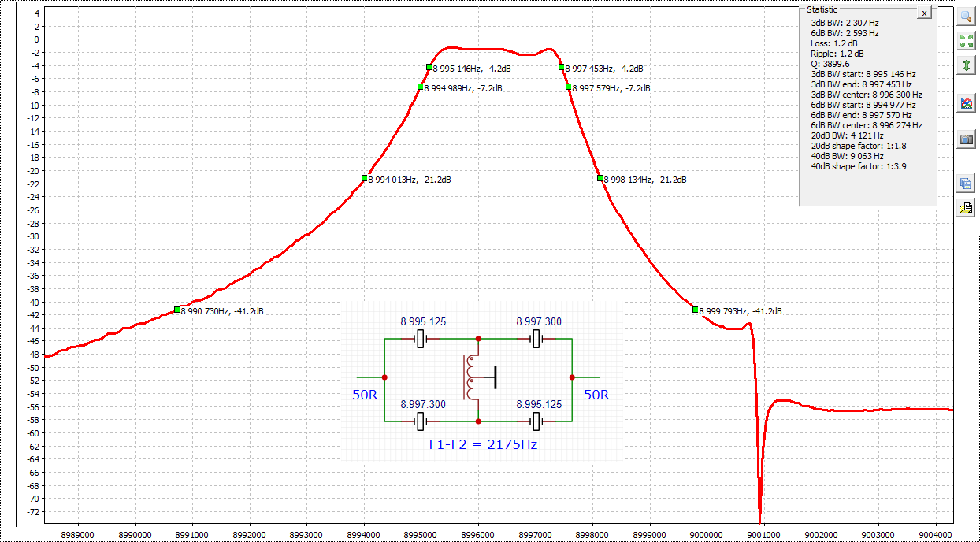Select the 8 995 146Hz, -4.2dB marker
The width and height of the screenshot is (980, 542).
point(429,67)
